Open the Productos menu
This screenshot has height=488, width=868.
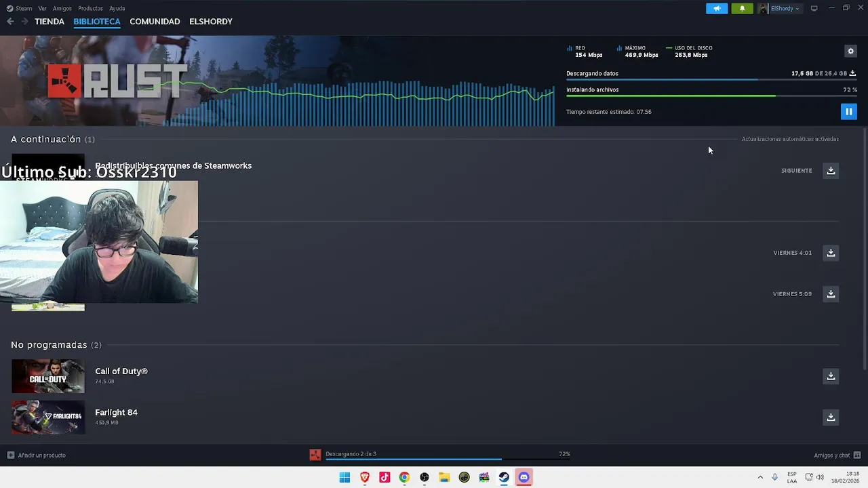click(x=90, y=8)
